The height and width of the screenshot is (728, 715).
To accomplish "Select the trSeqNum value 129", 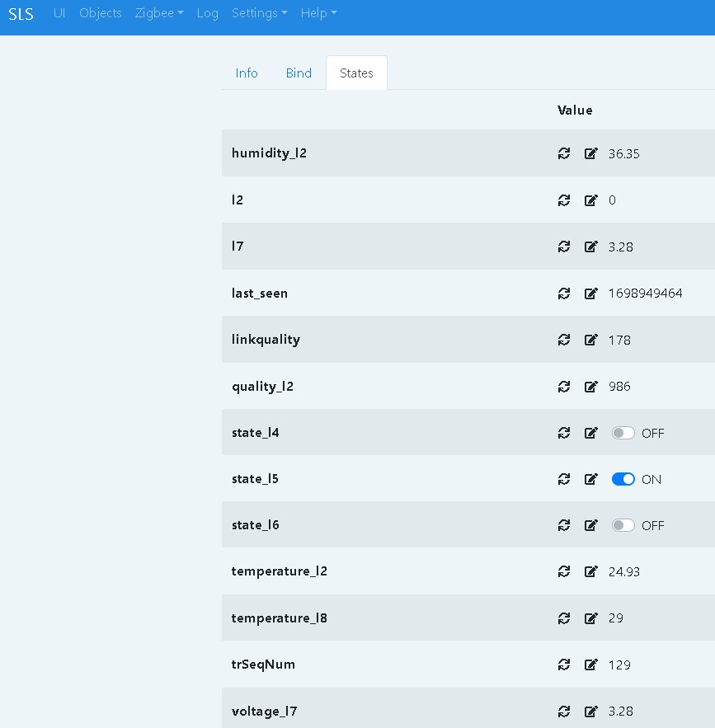I will [x=619, y=665].
